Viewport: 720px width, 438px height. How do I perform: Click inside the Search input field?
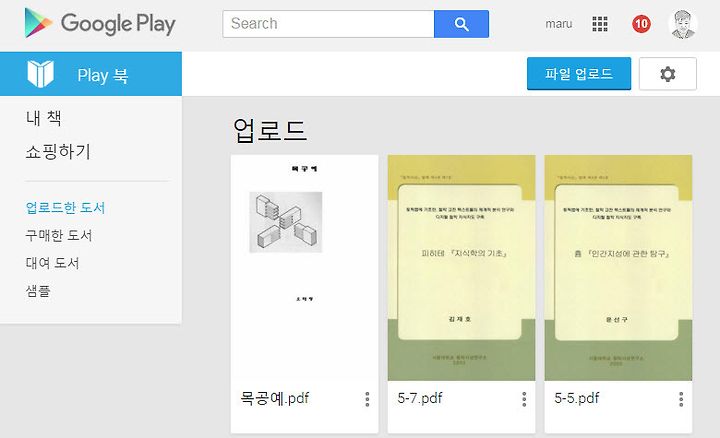pyautogui.click(x=328, y=24)
